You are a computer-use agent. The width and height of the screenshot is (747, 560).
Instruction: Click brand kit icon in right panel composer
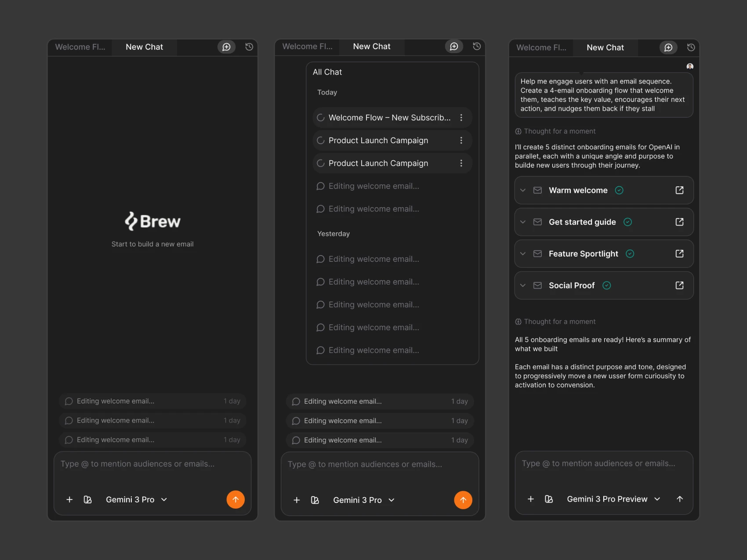click(549, 499)
